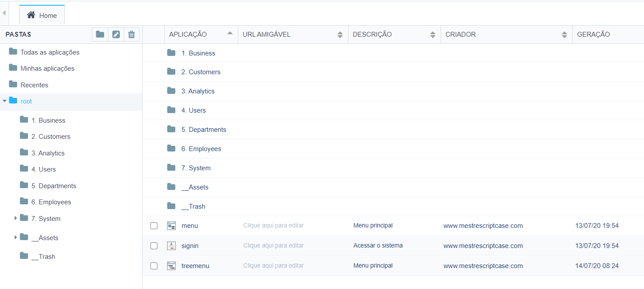Click the __Trash folder icon in grid
This screenshot has width=644, height=289.
(x=171, y=206)
